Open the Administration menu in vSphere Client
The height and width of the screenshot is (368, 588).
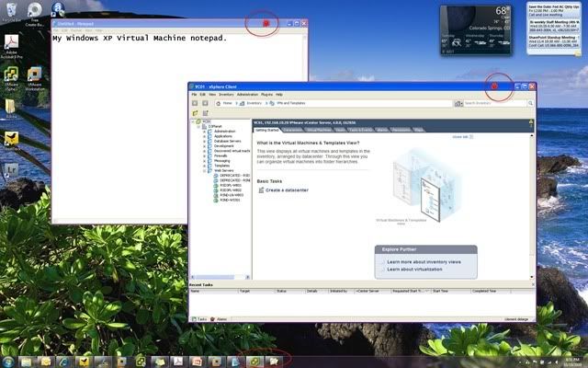click(247, 95)
